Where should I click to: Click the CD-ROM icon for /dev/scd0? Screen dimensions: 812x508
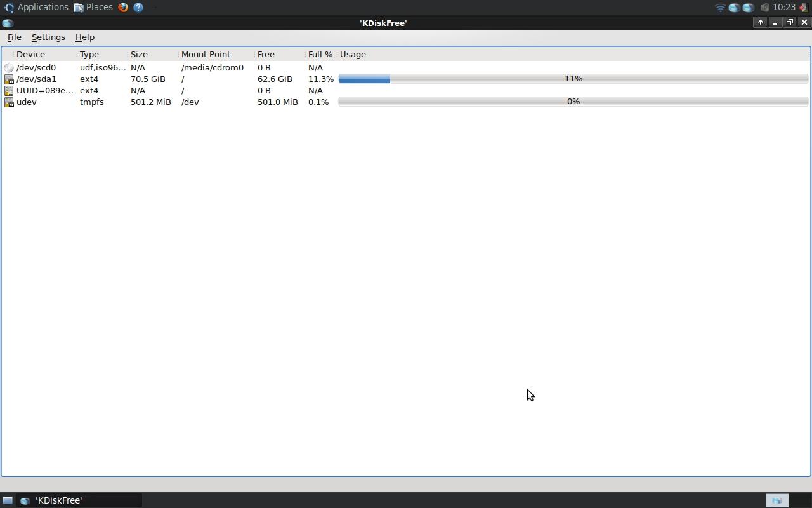pyautogui.click(x=9, y=68)
